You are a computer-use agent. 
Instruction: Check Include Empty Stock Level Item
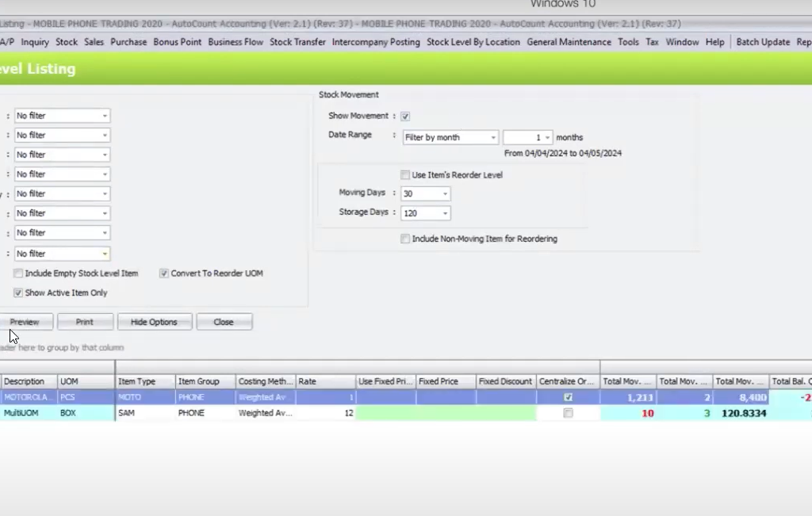pyautogui.click(x=18, y=273)
